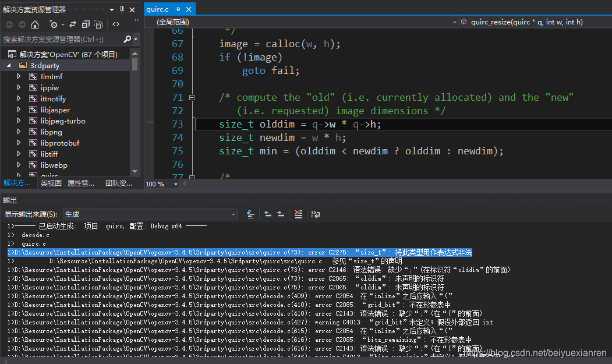Click line number 75 in gutter
This screenshot has width=612, height=364.
pos(178,151)
